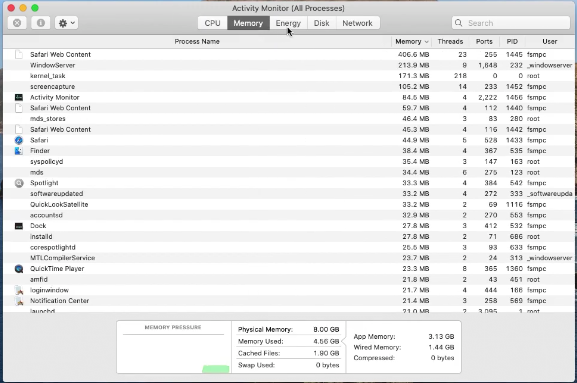Click the Cached Files value
Viewport: 577px width, 383px height.
pos(326,353)
